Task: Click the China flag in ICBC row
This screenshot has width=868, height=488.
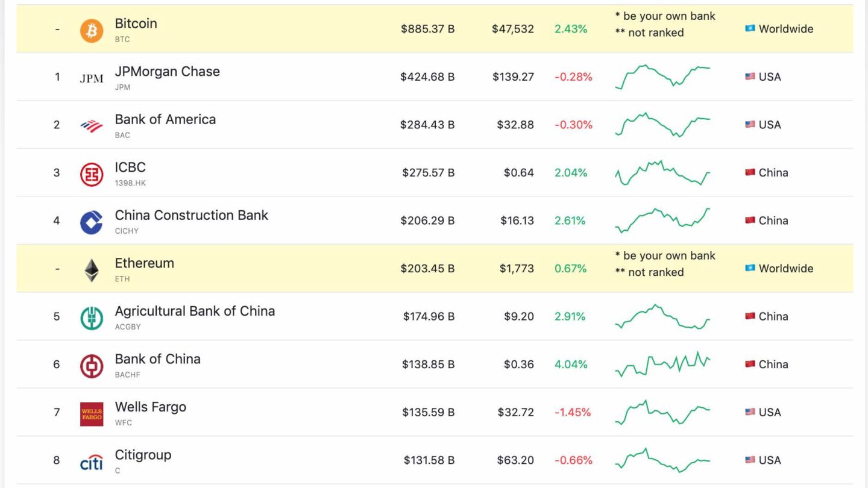Action: 750,172
